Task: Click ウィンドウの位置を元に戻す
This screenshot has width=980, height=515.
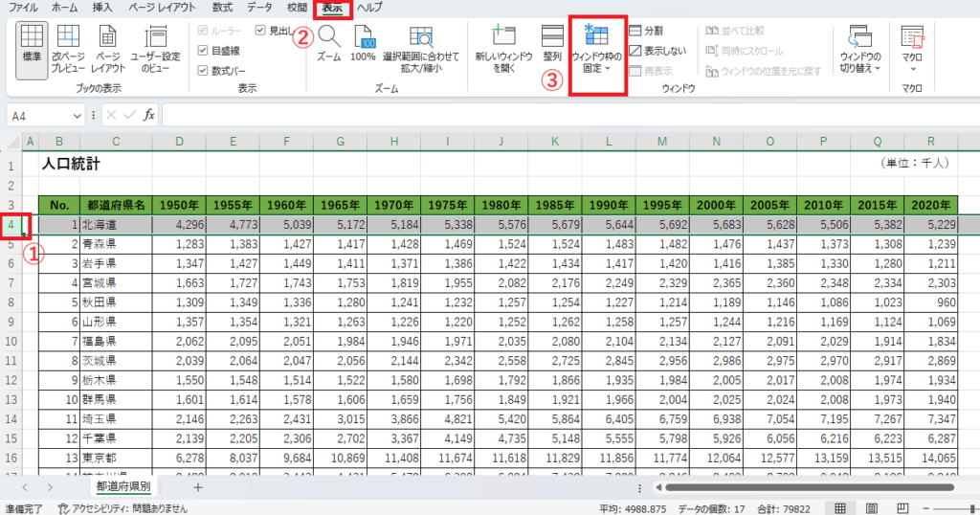Action: (763, 71)
